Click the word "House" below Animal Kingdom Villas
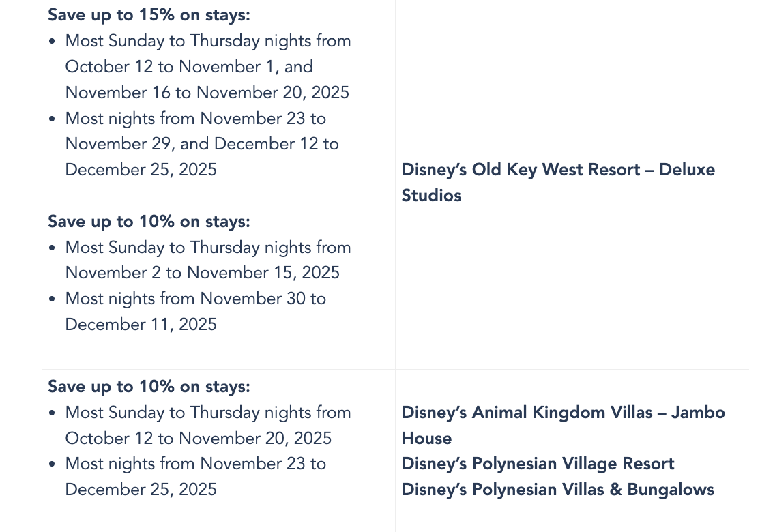 pos(426,439)
